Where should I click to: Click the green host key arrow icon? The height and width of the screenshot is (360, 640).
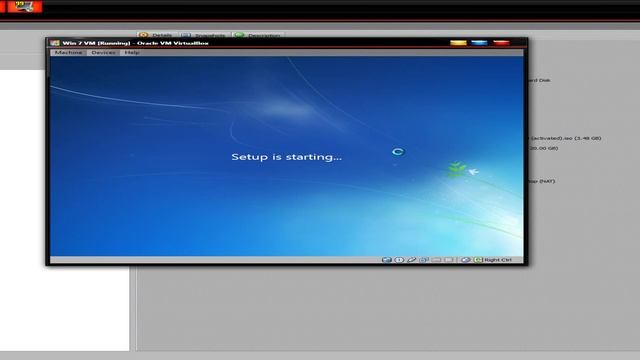[478, 260]
